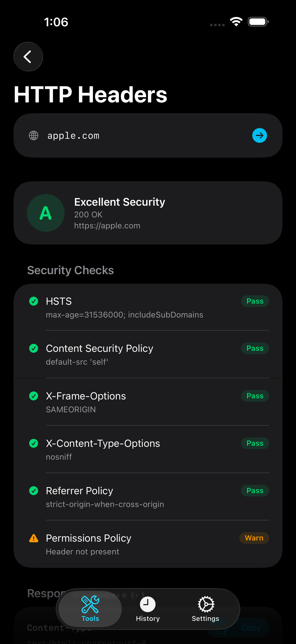Tap the https://apple.com link text
The height and width of the screenshot is (644, 296).
click(x=107, y=226)
